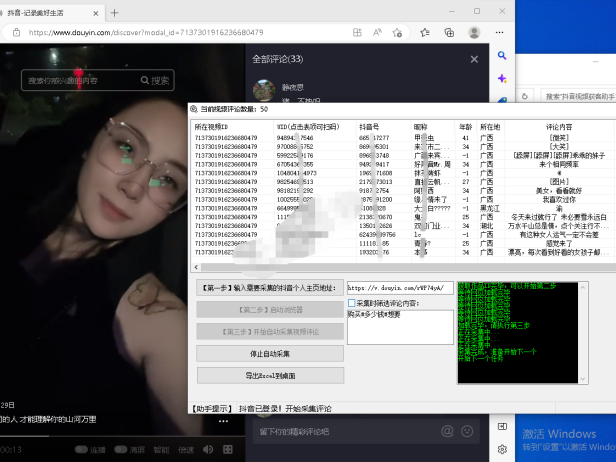Click the log console scroll up arrow

click(583, 288)
